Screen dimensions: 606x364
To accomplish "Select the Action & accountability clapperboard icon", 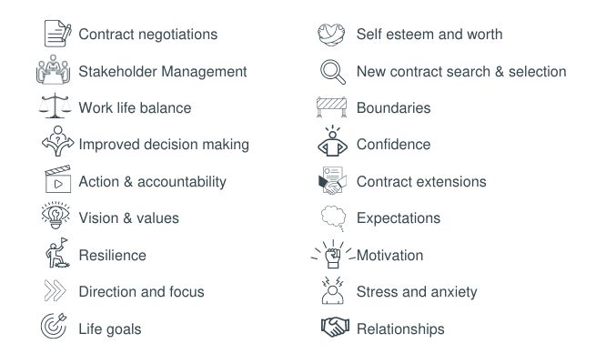I will click(x=58, y=179).
